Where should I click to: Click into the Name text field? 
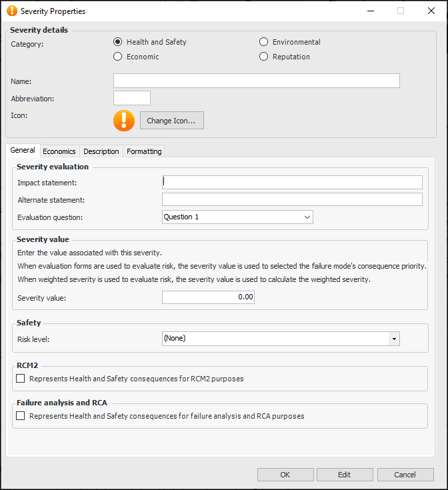click(256, 81)
